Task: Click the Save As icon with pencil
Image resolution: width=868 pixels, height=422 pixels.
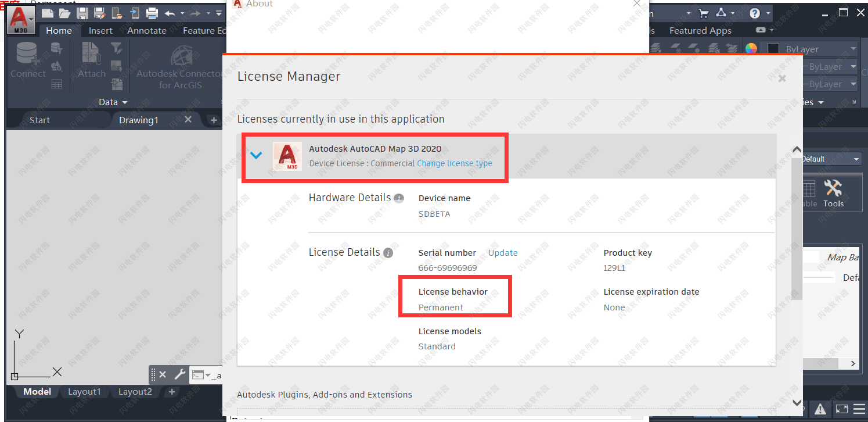Action: (x=100, y=13)
